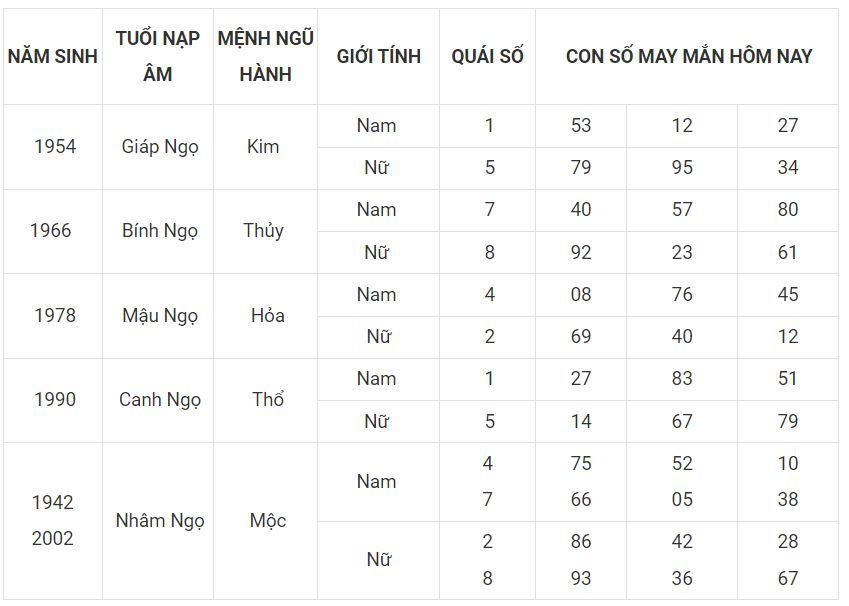This screenshot has height=606, width=849.
Task: Click the Kim element cell
Action: point(263,146)
